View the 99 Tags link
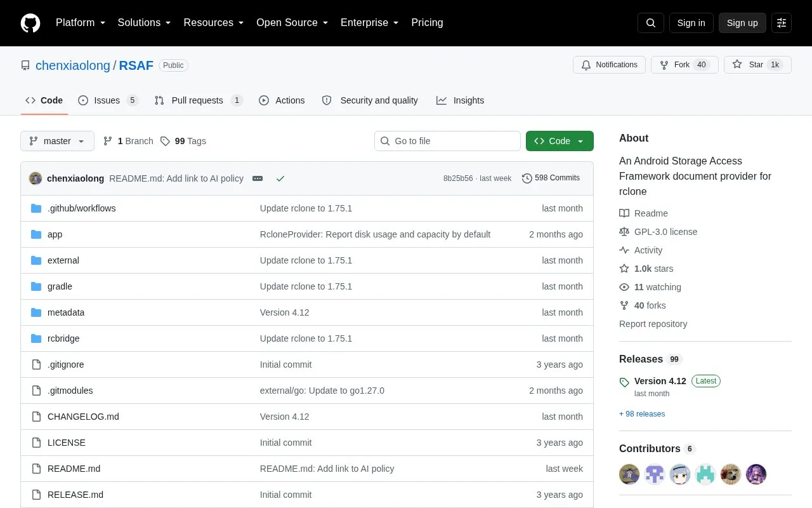Screen dimensions: 812x508 pyautogui.click(x=183, y=141)
